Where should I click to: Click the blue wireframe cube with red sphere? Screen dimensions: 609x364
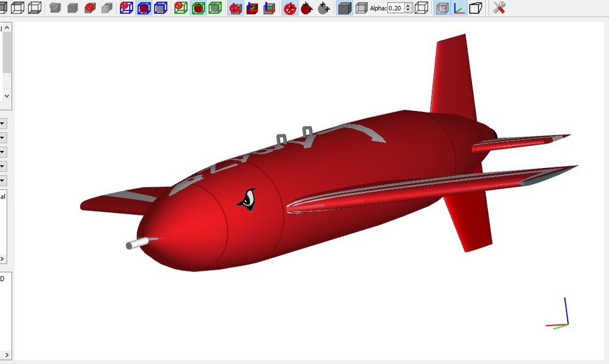coord(144,8)
